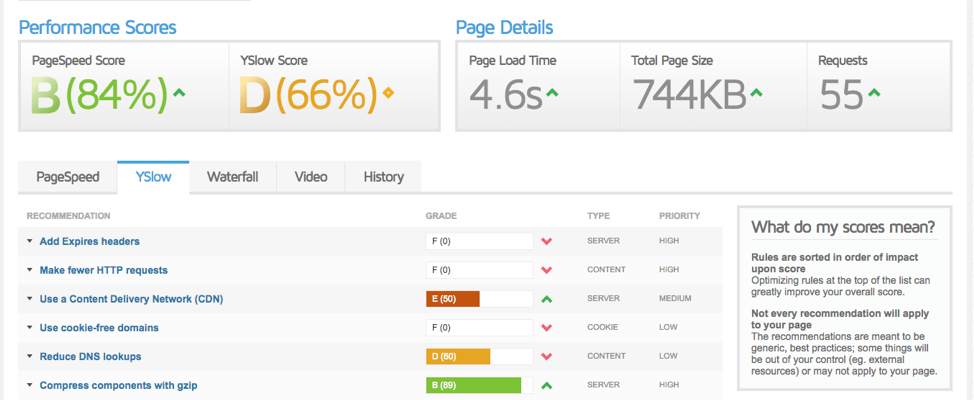Click F (0) grade bar for cookie-free domains
The height and width of the screenshot is (400, 974).
480,327
